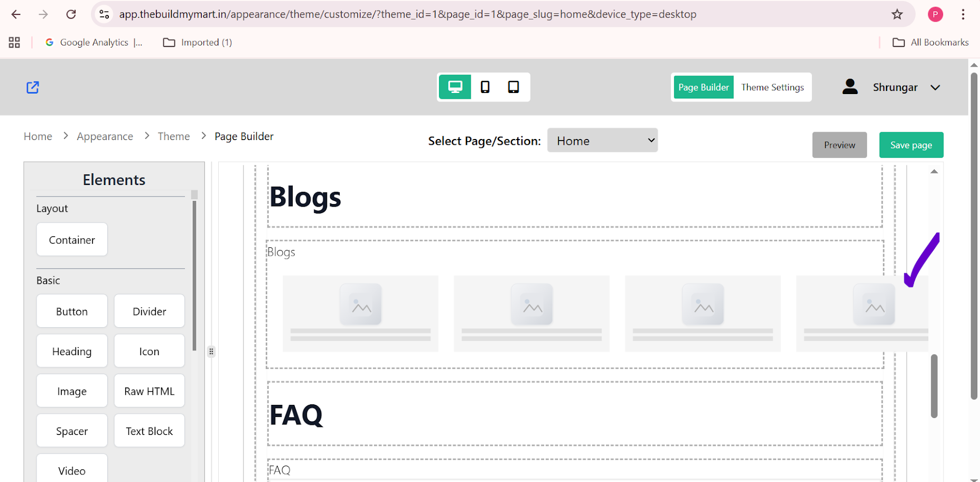
Task: Go to Theme breadcrumb
Action: click(174, 136)
